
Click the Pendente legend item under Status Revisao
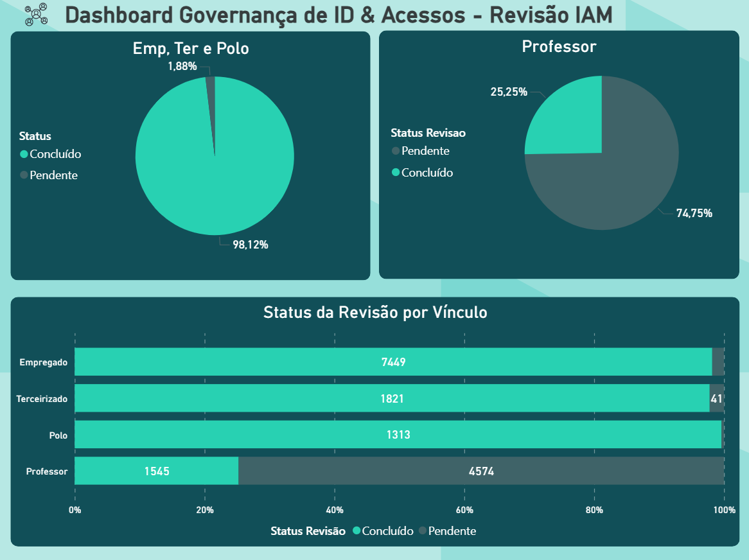tap(421, 151)
